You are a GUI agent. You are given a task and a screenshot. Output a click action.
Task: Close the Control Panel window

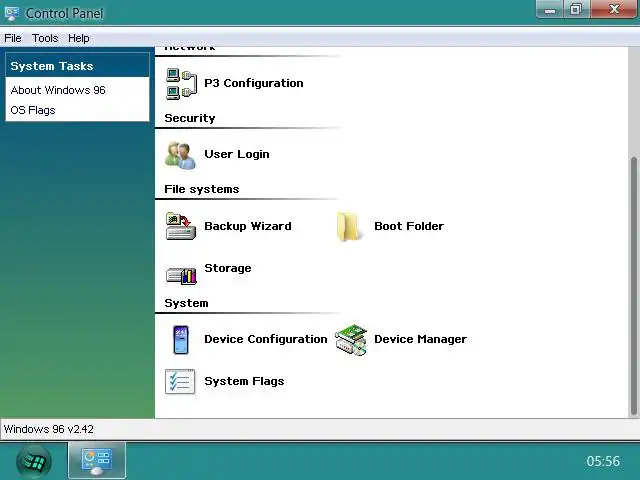pos(614,9)
